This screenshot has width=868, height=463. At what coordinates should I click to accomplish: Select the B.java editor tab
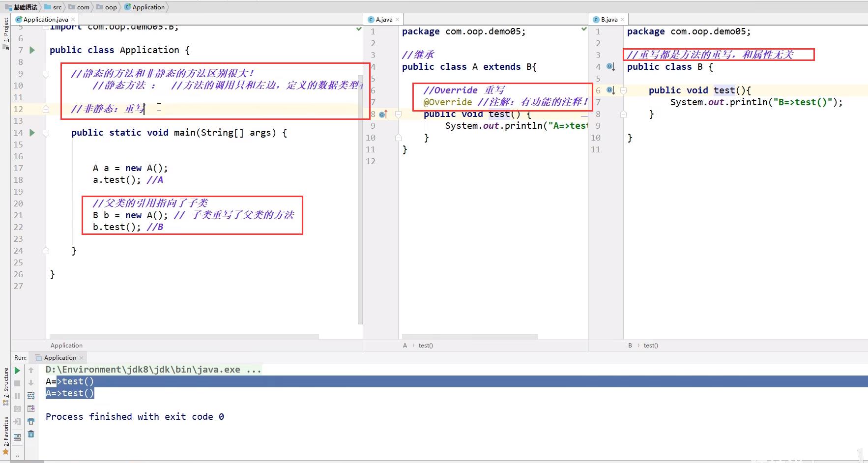pyautogui.click(x=608, y=20)
